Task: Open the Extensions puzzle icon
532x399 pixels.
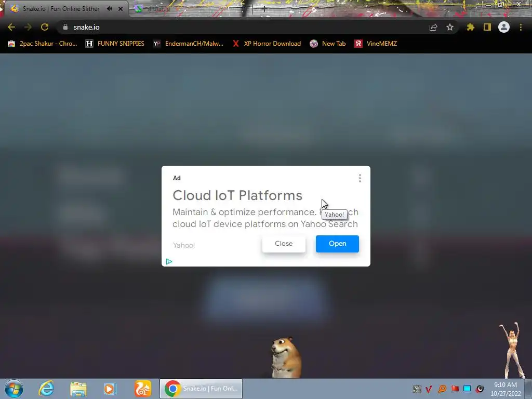Action: [470, 27]
